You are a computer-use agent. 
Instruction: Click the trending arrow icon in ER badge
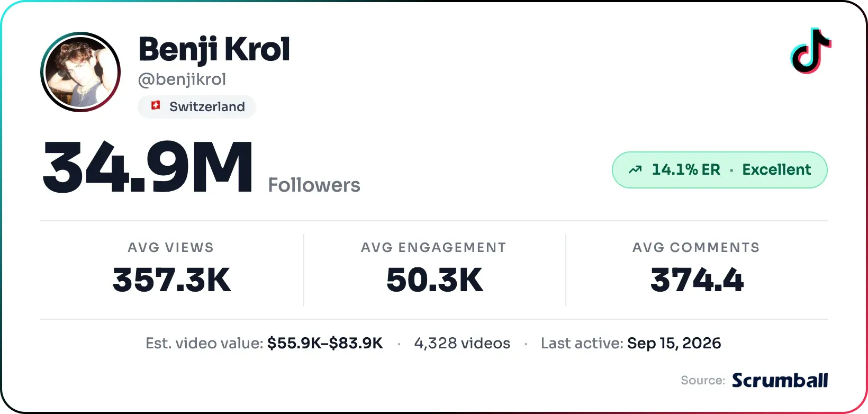coord(635,170)
